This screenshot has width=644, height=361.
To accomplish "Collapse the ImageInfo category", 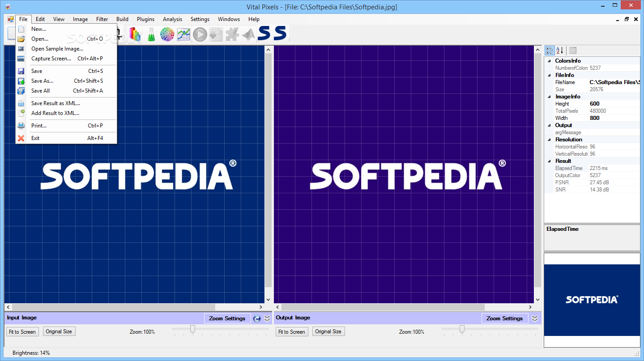I will click(549, 97).
